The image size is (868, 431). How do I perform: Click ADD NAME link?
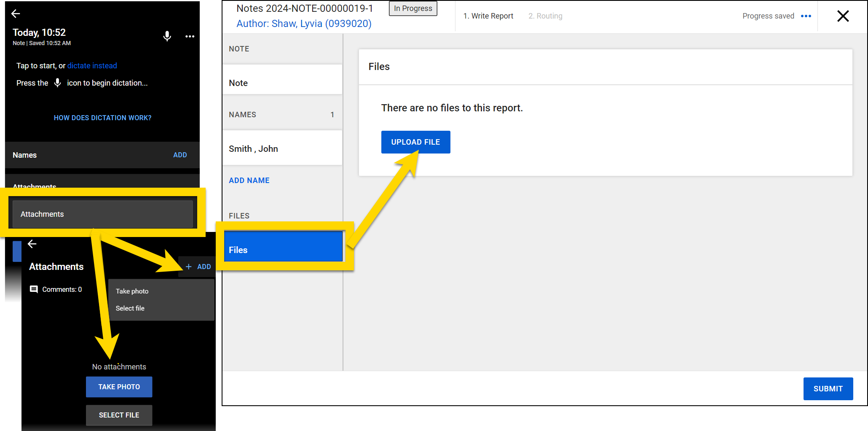[x=249, y=180]
